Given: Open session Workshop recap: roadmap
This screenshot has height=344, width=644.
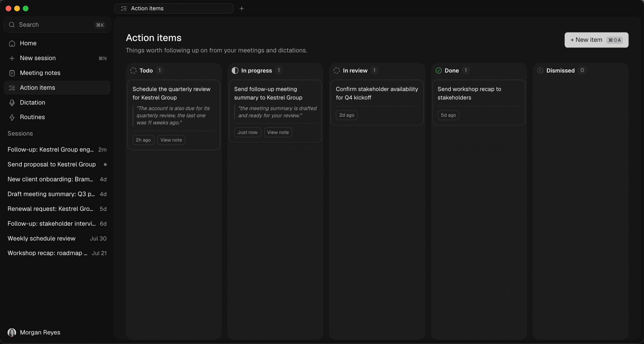Looking at the screenshot, I should (57, 253).
